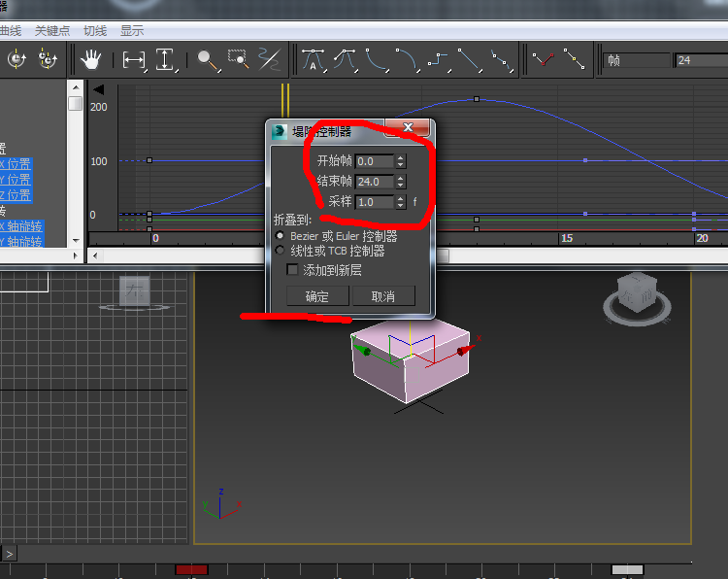This screenshot has width=728, height=579.
Task: Open the 切线 menu
Action: (x=95, y=31)
